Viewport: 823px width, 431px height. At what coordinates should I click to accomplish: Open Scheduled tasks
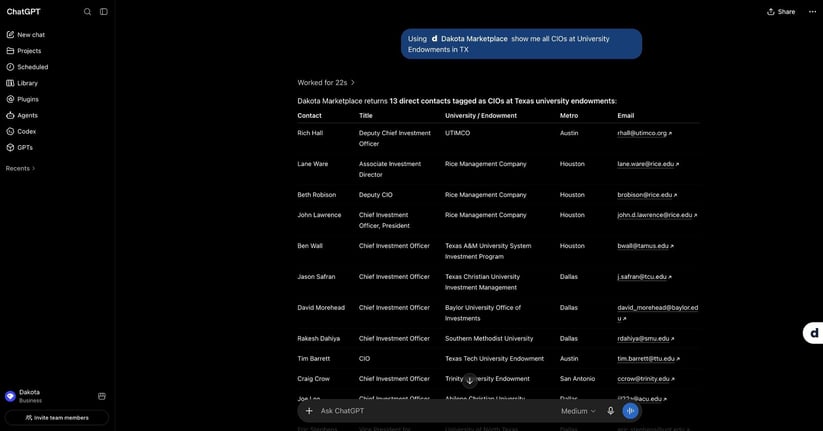(27, 67)
